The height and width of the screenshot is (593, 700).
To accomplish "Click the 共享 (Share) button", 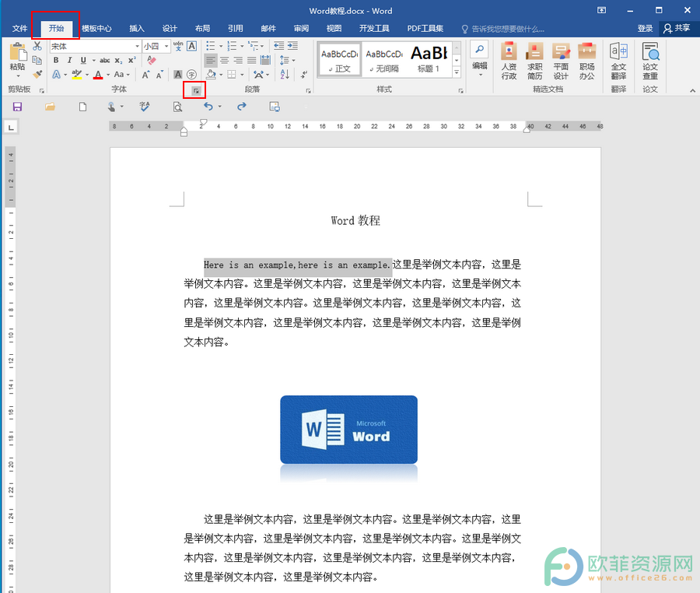I will (677, 29).
